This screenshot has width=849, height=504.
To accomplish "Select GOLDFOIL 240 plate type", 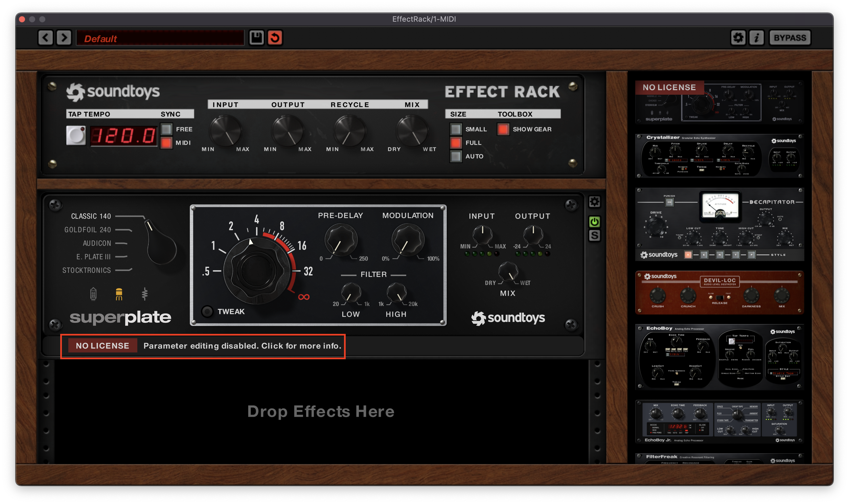I will click(x=88, y=230).
